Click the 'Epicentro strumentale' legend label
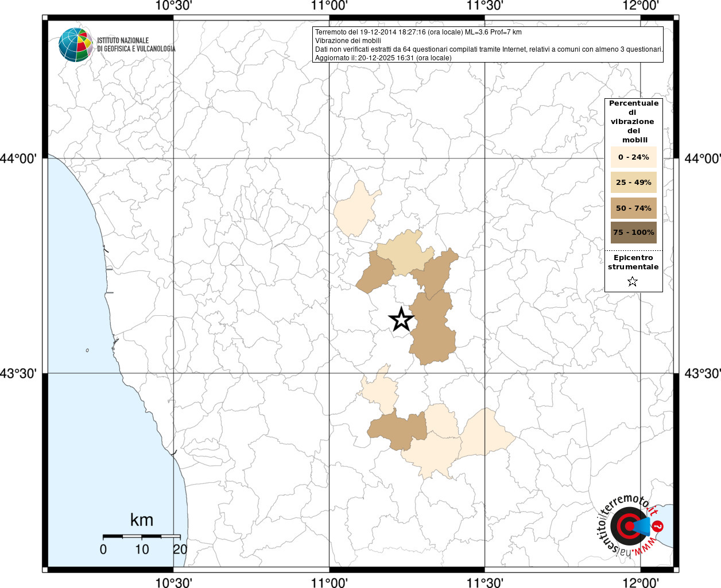Image resolution: width=721 pixels, height=588 pixels. coord(633,262)
